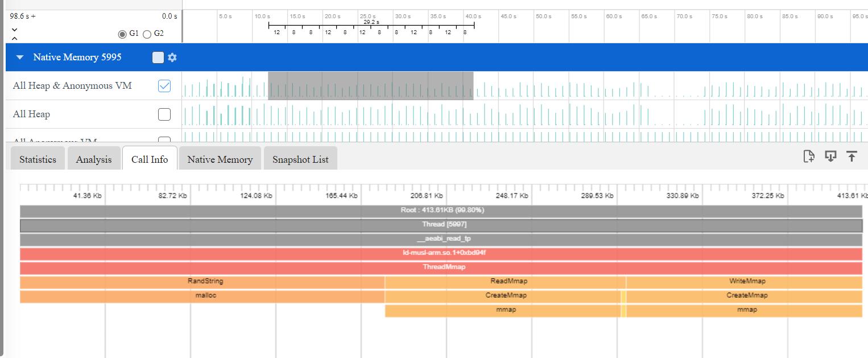This screenshot has height=358, width=868.
Task: Open the Snapshot List tab
Action: coord(300,159)
